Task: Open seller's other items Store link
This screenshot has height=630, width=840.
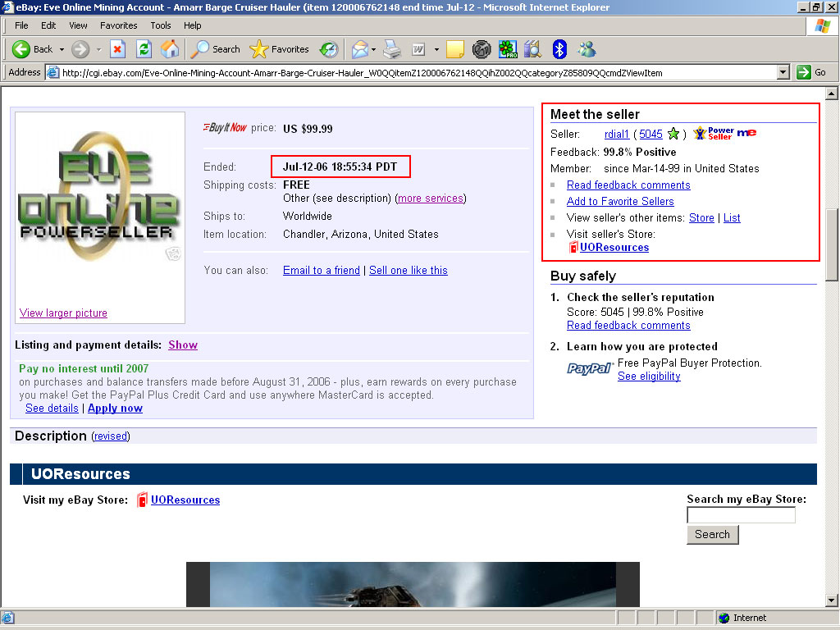Action: (x=701, y=217)
